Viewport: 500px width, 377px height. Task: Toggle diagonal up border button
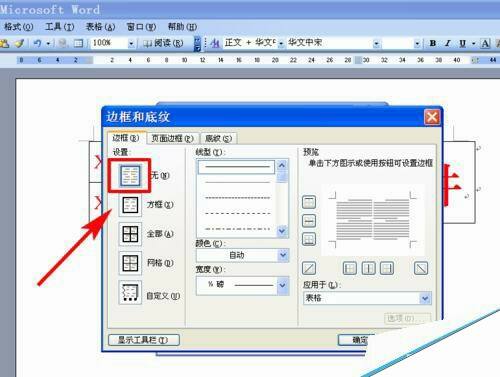(x=309, y=268)
